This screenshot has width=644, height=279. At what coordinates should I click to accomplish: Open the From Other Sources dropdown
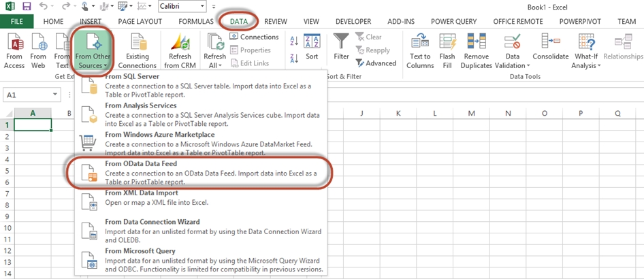93,50
